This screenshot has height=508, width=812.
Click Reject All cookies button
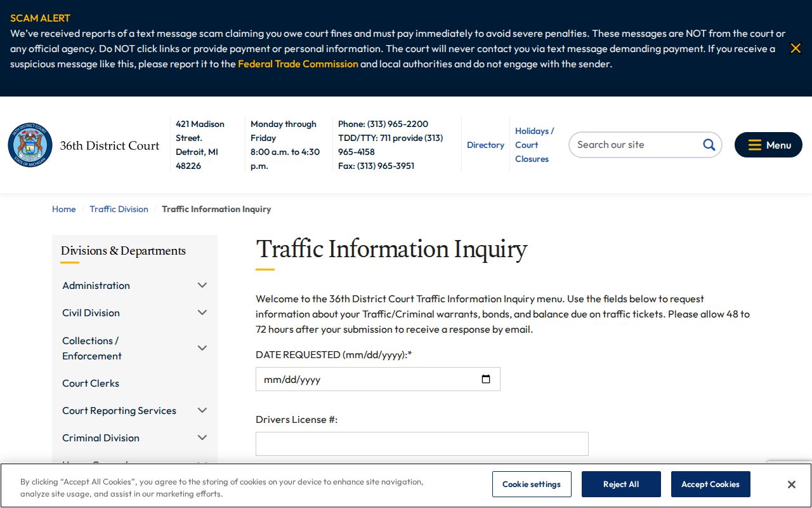621,484
